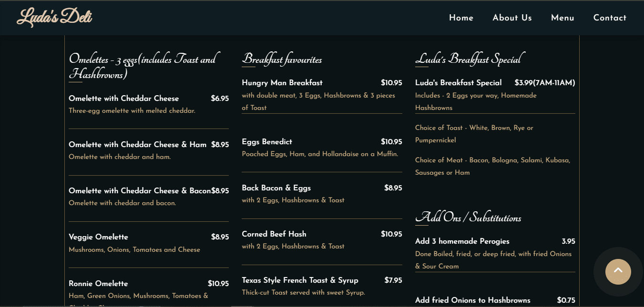The height and width of the screenshot is (307, 644).
Task: Select Add 3 homemade Perogies item
Action: [462, 241]
